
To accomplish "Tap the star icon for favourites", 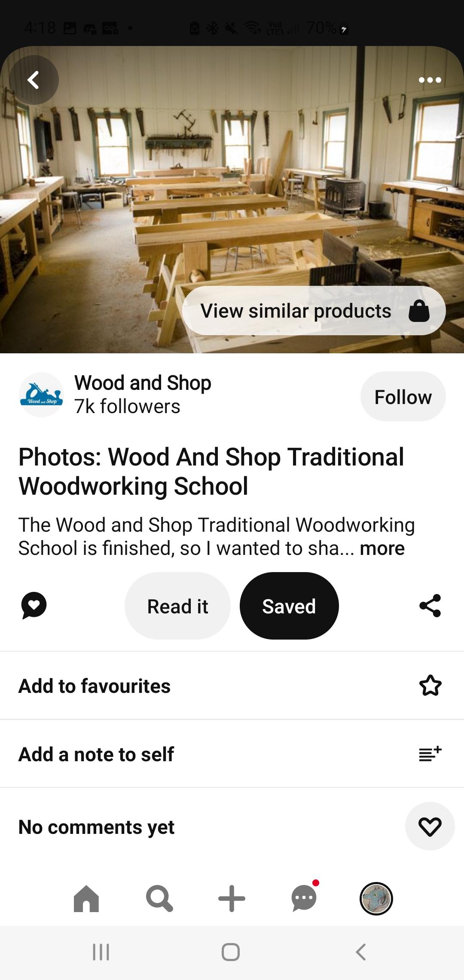I will pyautogui.click(x=430, y=686).
